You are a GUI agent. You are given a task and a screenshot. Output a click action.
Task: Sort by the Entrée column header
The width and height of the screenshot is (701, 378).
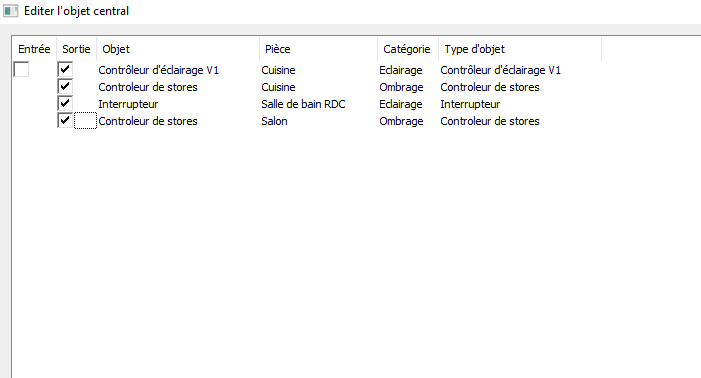[34, 49]
